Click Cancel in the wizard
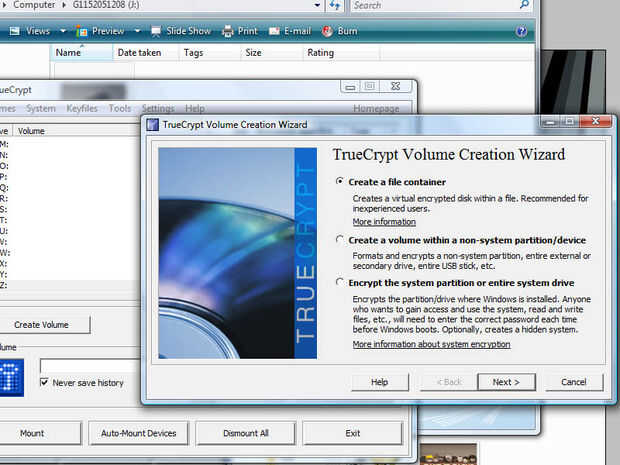Viewport: 620px width, 465px height. point(574,382)
